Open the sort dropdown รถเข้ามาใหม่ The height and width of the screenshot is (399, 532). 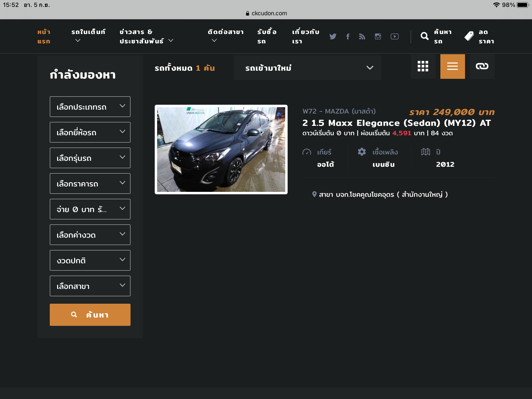click(307, 68)
